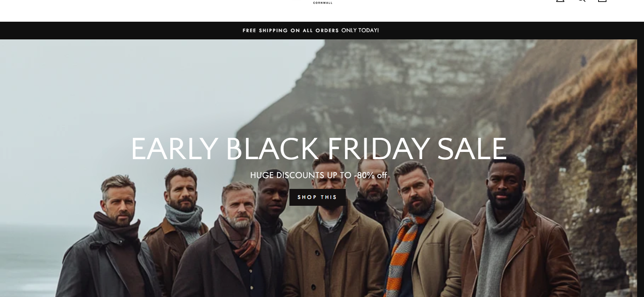The width and height of the screenshot is (644, 297).
Task: Click the ONLY TODAY! announcement text
Action: tap(360, 31)
